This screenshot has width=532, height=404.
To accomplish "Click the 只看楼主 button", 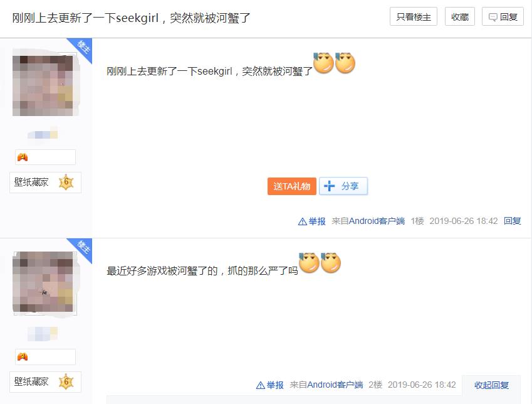I will click(x=413, y=17).
